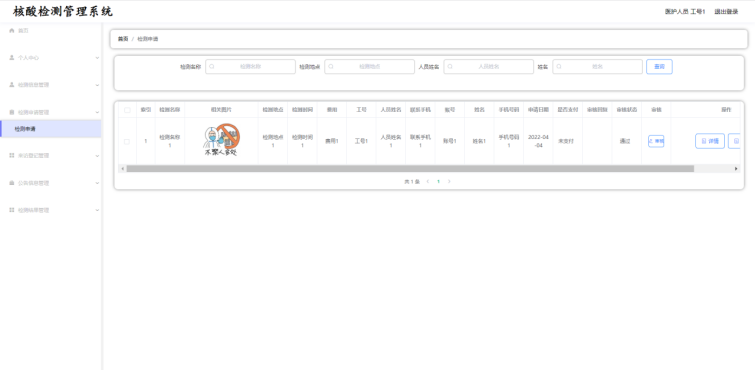Expand the 来访登记管理 menu chevron
The height and width of the screenshot is (371, 755).
(x=97, y=156)
